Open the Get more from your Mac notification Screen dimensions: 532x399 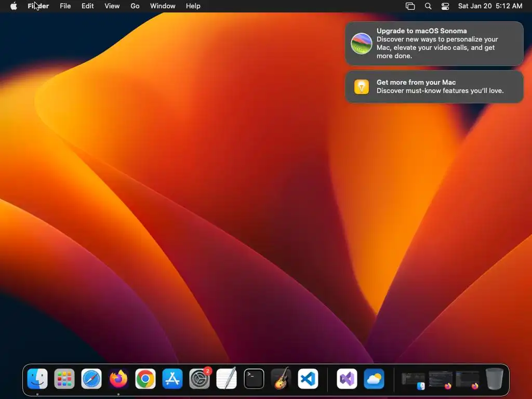(x=434, y=87)
